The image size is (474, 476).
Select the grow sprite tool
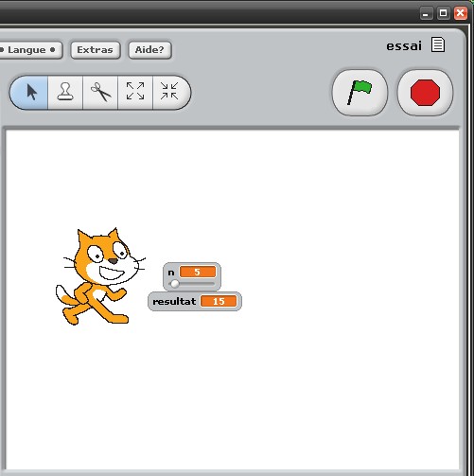click(135, 93)
